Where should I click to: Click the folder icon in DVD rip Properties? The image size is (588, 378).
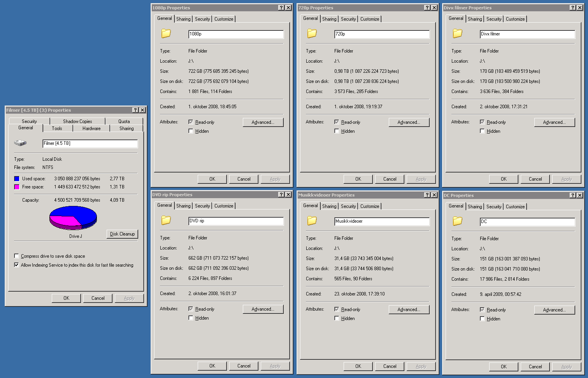pos(166,220)
